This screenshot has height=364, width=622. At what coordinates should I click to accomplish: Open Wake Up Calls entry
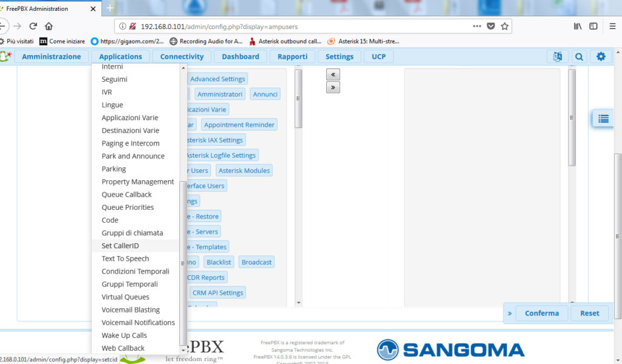pyautogui.click(x=135, y=335)
